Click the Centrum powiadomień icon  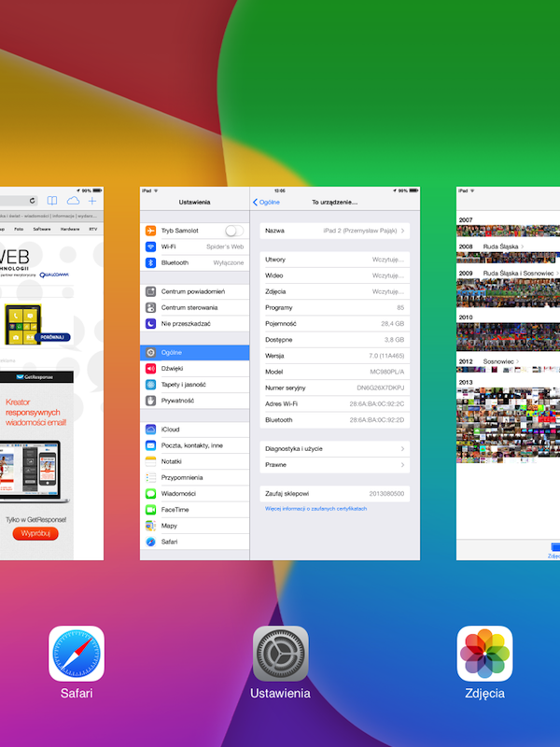150,291
